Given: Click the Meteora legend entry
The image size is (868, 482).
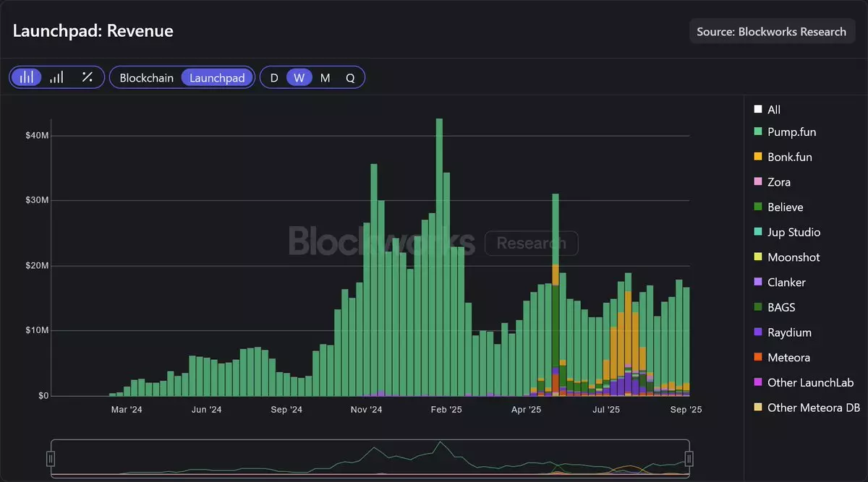Looking at the screenshot, I should (788, 358).
